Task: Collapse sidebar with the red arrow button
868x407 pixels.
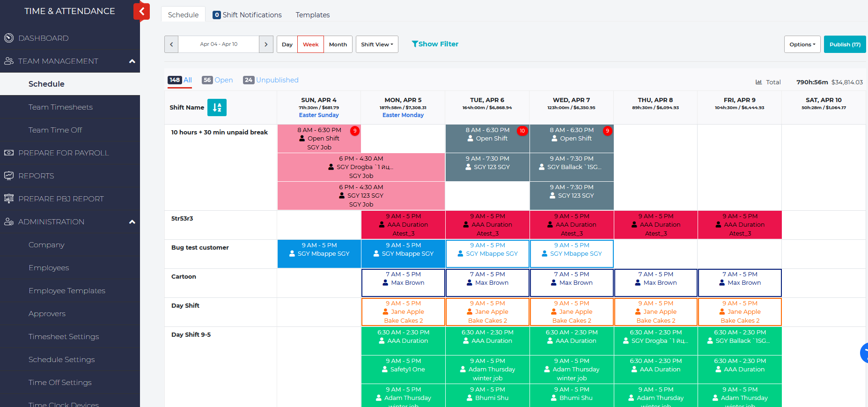Action: 141,12
